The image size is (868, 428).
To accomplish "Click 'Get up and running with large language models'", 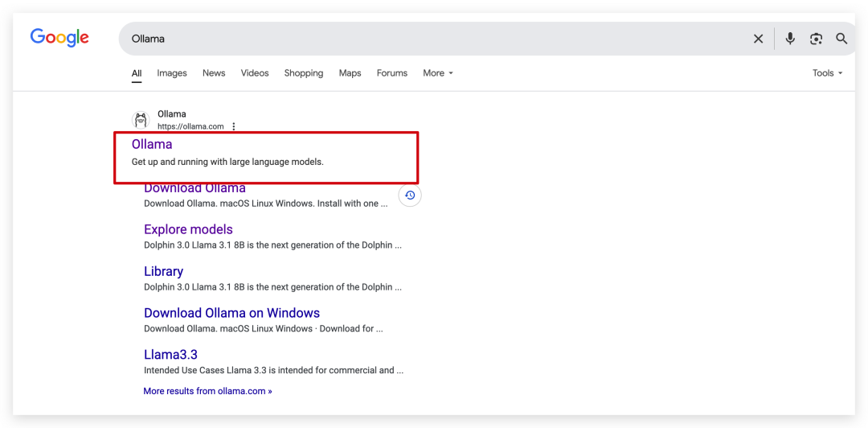I will click(x=227, y=163).
